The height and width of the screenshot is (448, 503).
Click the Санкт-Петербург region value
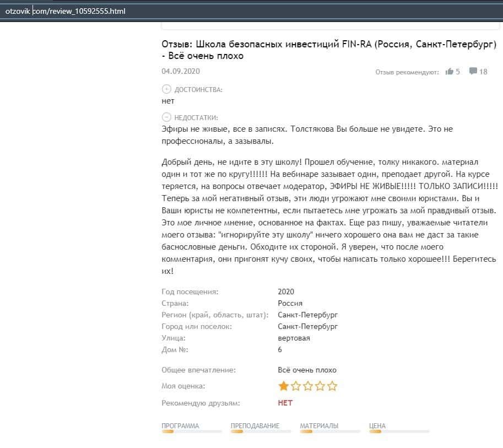(x=308, y=315)
